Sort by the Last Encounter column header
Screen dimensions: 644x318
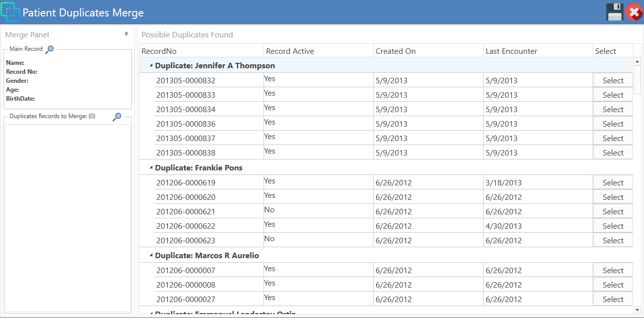pyautogui.click(x=538, y=51)
